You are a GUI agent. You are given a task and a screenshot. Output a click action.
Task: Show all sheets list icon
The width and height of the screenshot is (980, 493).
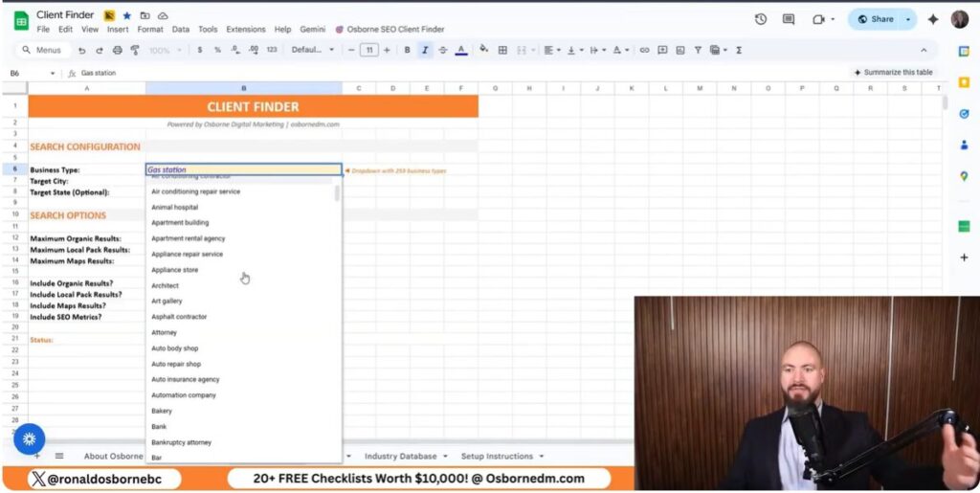point(59,456)
